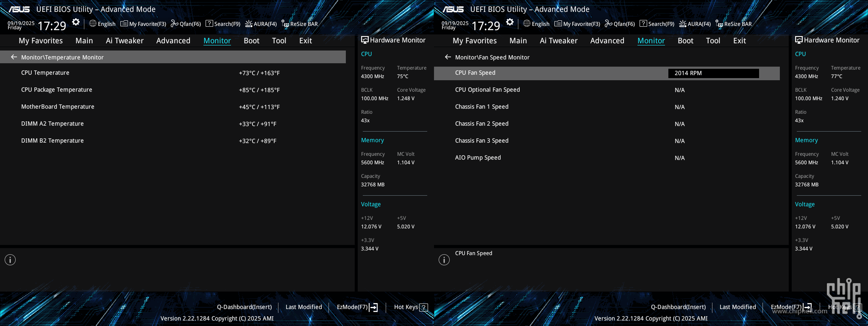Open My Favorites tab in left window
Image resolution: width=868 pixels, height=326 pixels.
click(41, 41)
